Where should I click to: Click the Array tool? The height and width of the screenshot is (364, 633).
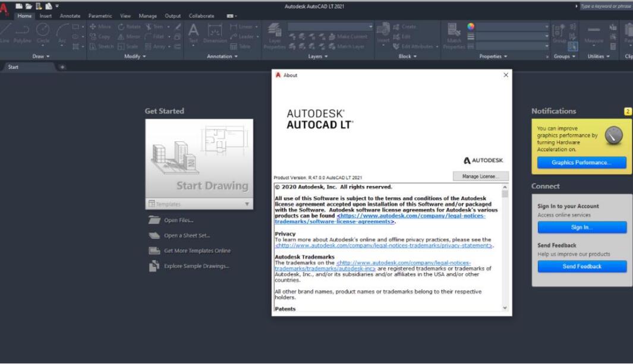(155, 46)
